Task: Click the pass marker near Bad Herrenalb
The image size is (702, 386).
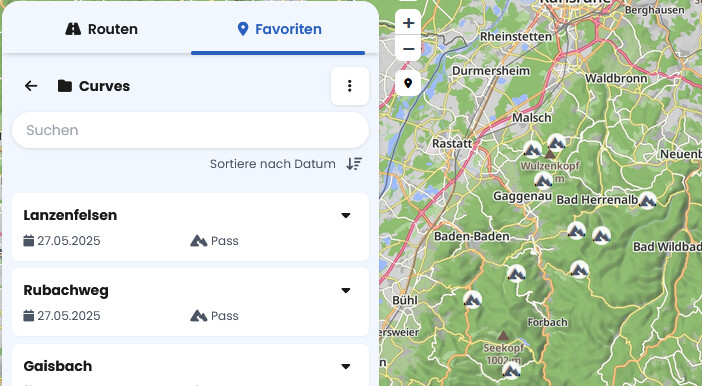Action: pos(647,200)
